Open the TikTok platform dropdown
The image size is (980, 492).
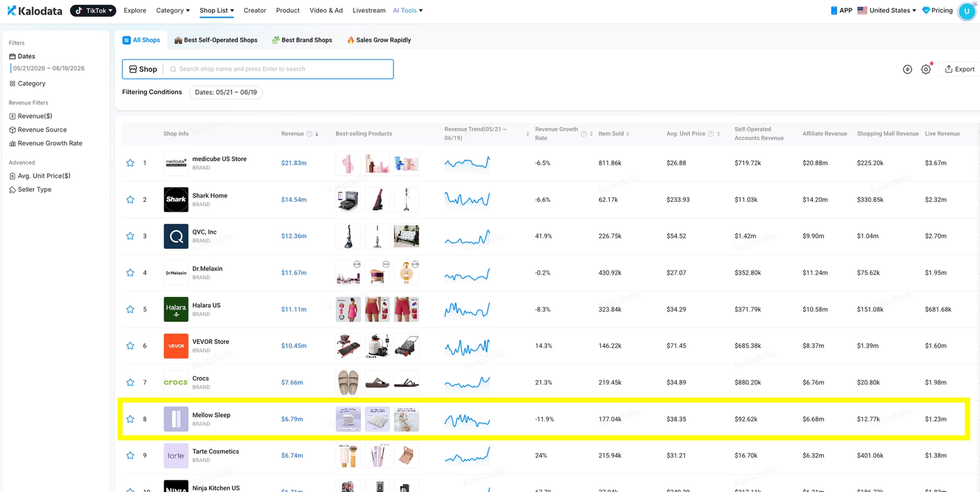click(x=93, y=10)
